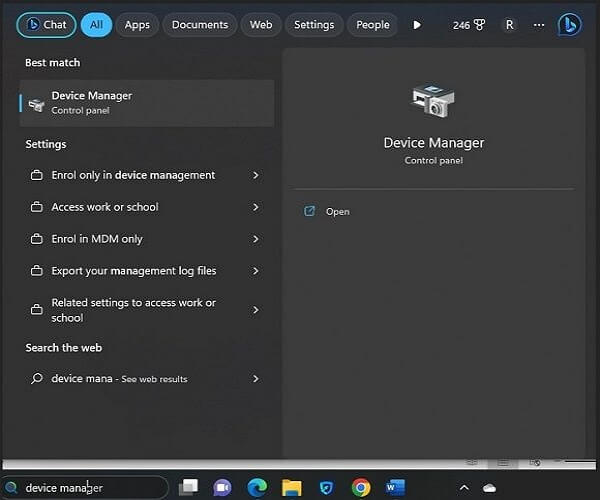600x500 pixels.
Task: Open device mana web results
Action: [147, 379]
